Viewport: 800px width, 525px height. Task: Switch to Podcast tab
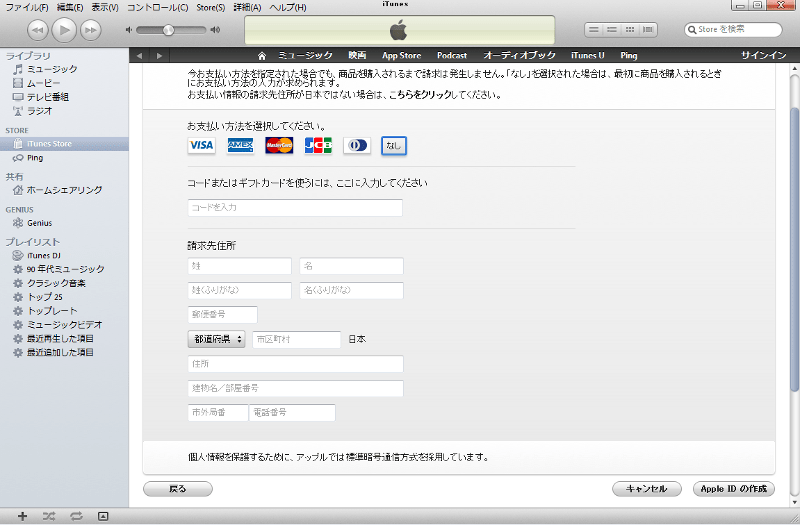[x=452, y=56]
